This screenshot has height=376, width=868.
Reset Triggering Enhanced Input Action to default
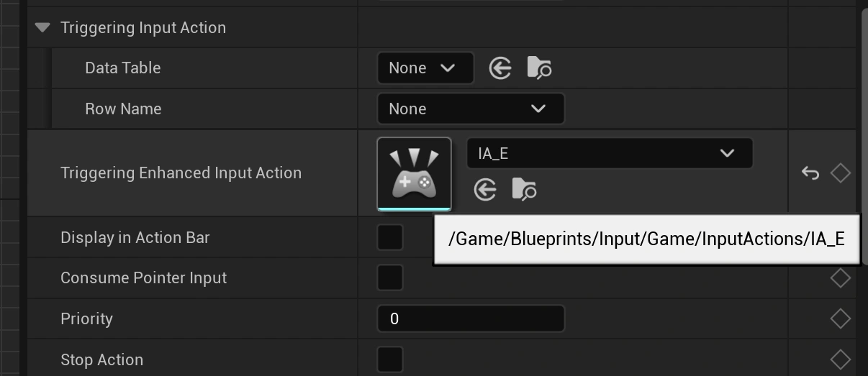810,173
